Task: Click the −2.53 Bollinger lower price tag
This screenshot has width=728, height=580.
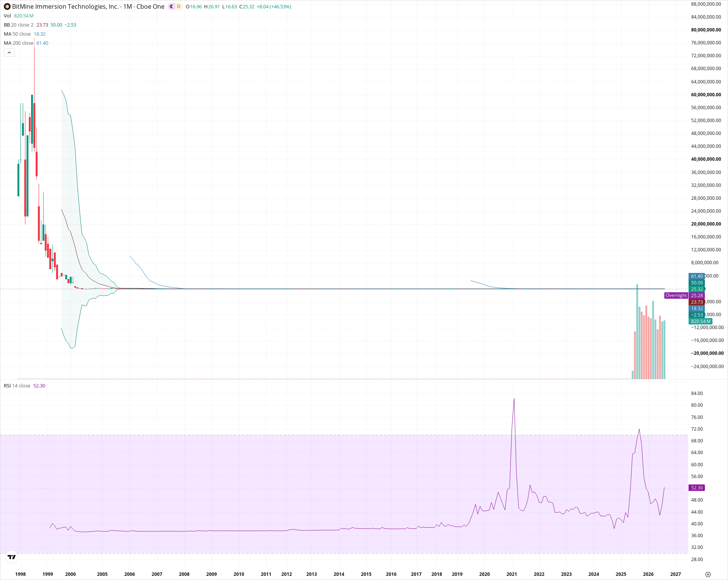Action: 697,315
